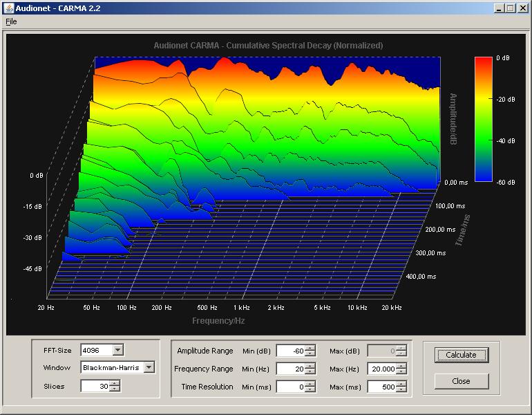Viewport: 532px width, 415px height.
Task: Click the dB color scale legend bar
Action: coord(483,119)
